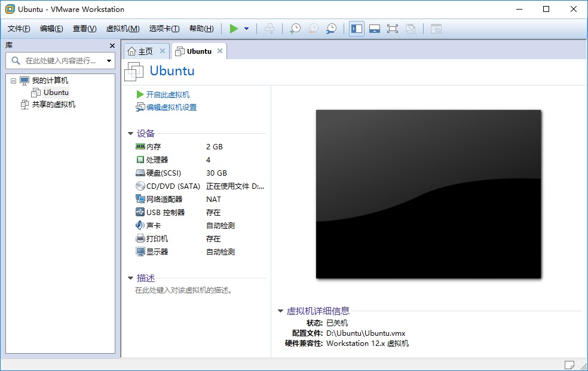588x371 pixels.
Task: Close the 库 library panel
Action: click(112, 45)
